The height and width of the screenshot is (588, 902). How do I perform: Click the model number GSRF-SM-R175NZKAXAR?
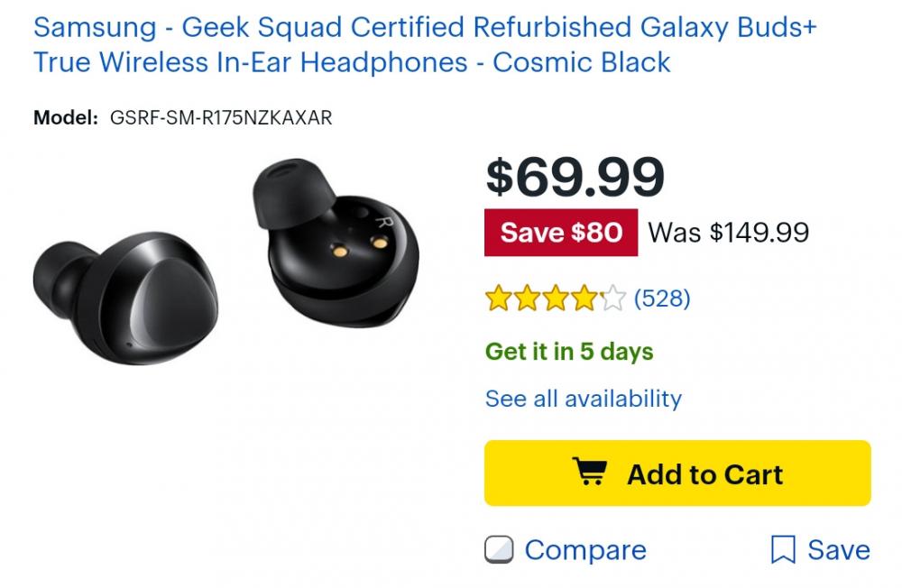point(220,115)
